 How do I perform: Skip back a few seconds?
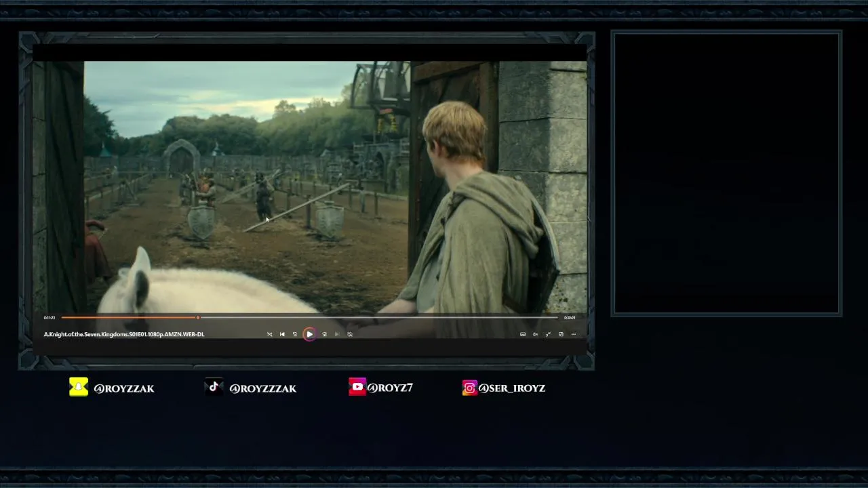tap(295, 334)
